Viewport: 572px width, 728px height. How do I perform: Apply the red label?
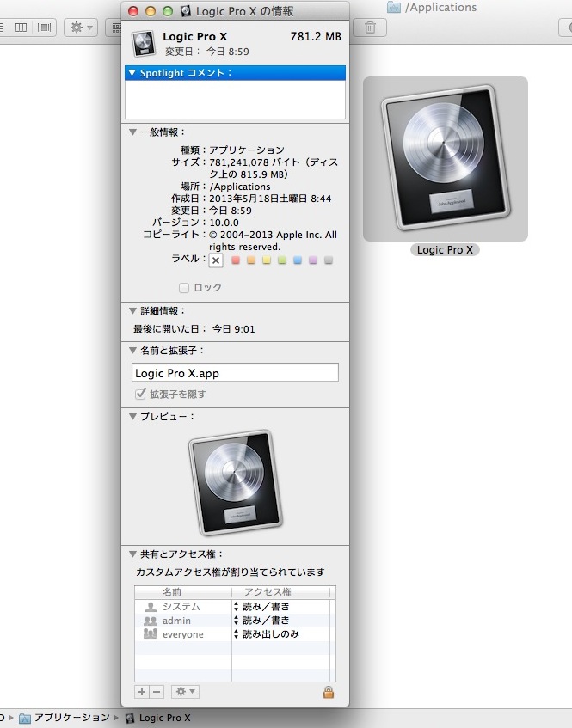coord(236,260)
